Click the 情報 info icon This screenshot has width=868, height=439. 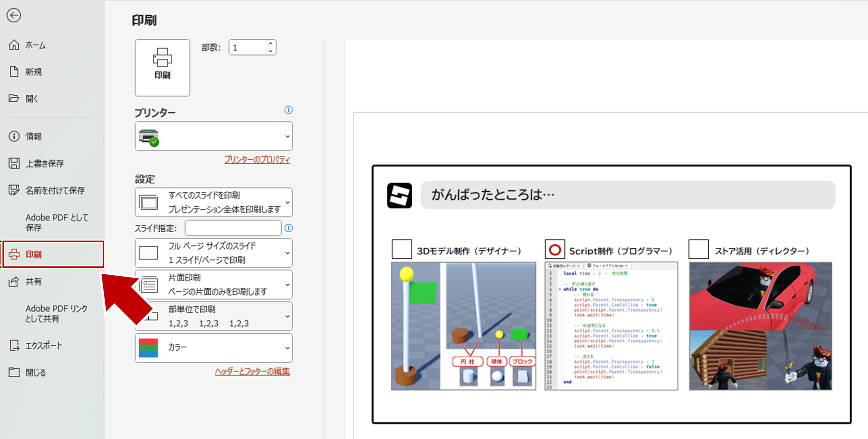14,136
